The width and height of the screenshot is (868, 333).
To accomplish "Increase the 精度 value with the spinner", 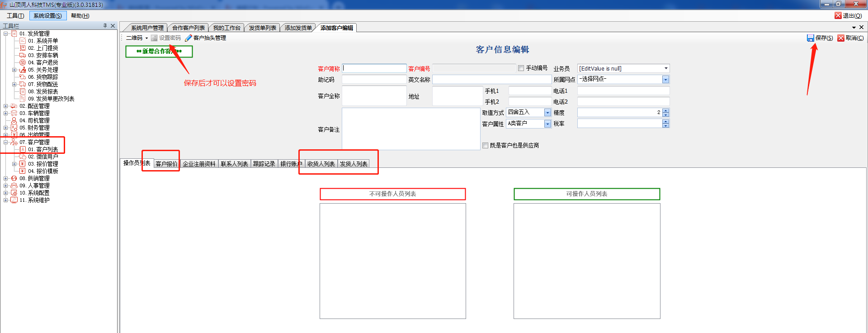I will point(665,110).
